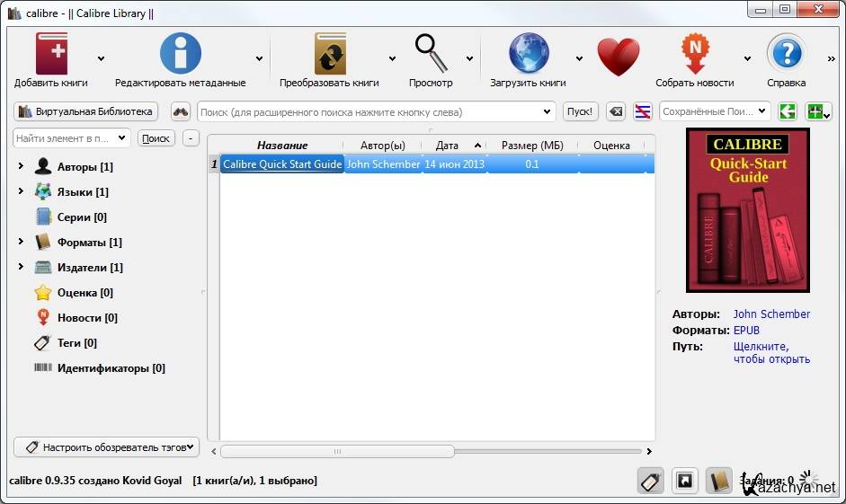Click the Add books icon
This screenshot has height=504, width=846.
coord(50,54)
